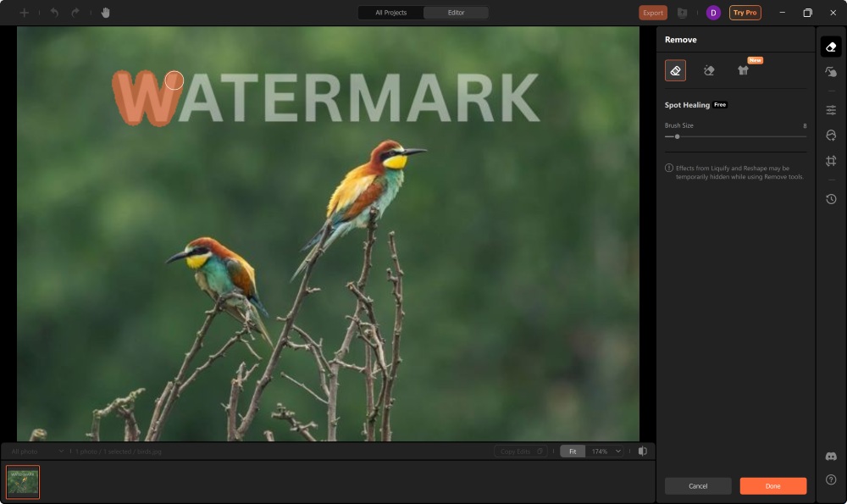This screenshot has height=504, width=847.
Task: Click the orange Export button
Action: [652, 13]
